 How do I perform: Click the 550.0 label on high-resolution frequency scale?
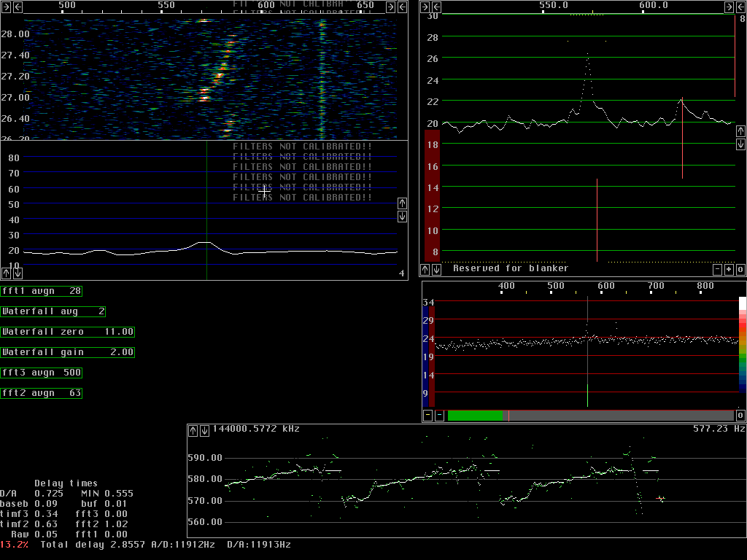coord(554,5)
